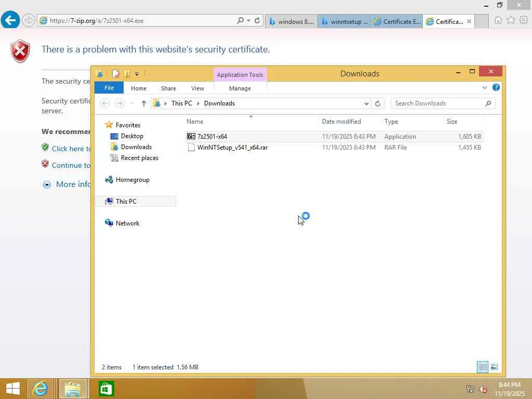
Task: Open File Explorer from the taskbar
Action: click(x=73, y=389)
